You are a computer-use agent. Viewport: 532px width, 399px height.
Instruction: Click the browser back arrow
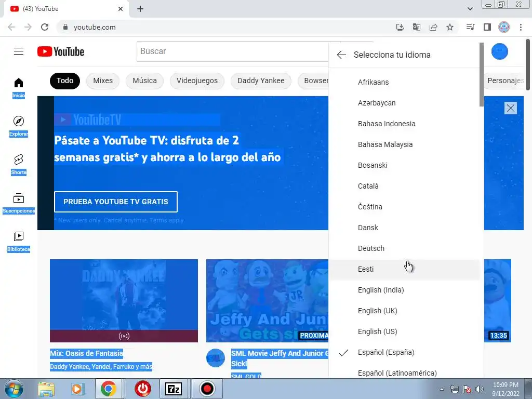pos(11,27)
